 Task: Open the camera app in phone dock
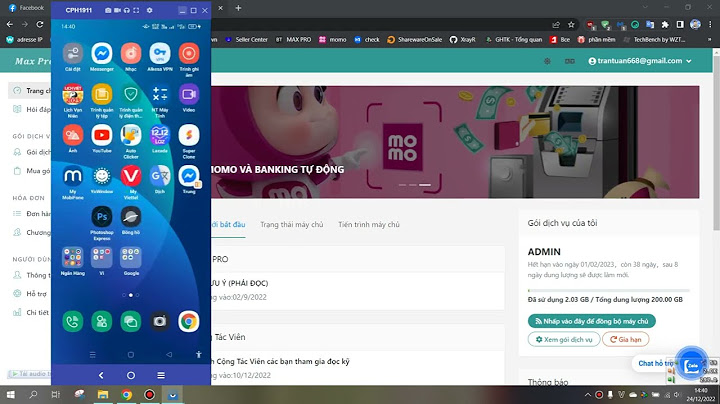tap(160, 322)
